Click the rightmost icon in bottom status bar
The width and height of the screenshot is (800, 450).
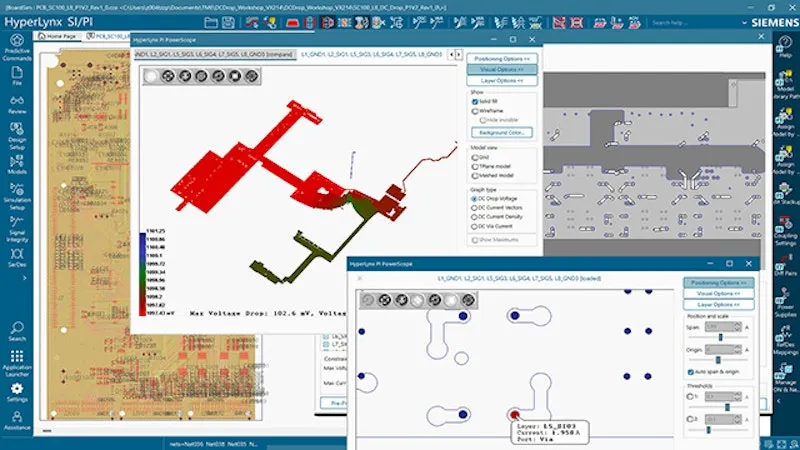(794, 444)
